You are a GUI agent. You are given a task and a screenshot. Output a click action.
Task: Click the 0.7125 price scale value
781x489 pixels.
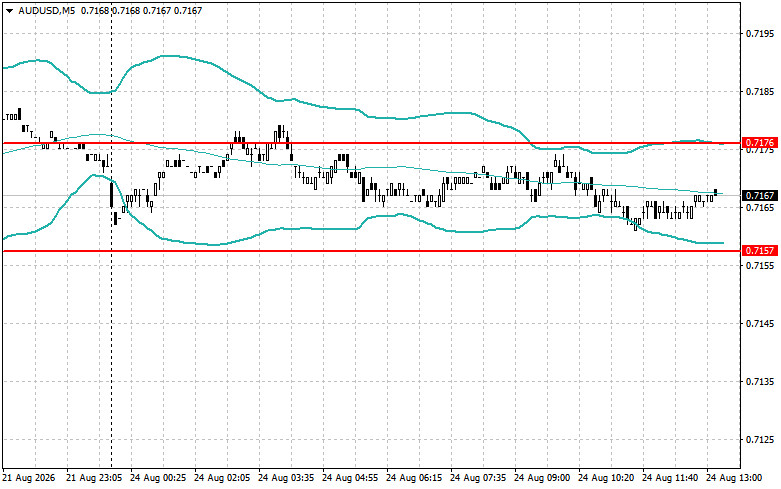(760, 440)
